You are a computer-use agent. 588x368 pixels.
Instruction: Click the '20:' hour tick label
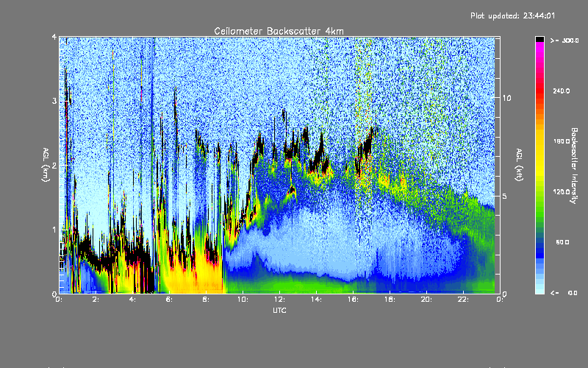click(426, 300)
